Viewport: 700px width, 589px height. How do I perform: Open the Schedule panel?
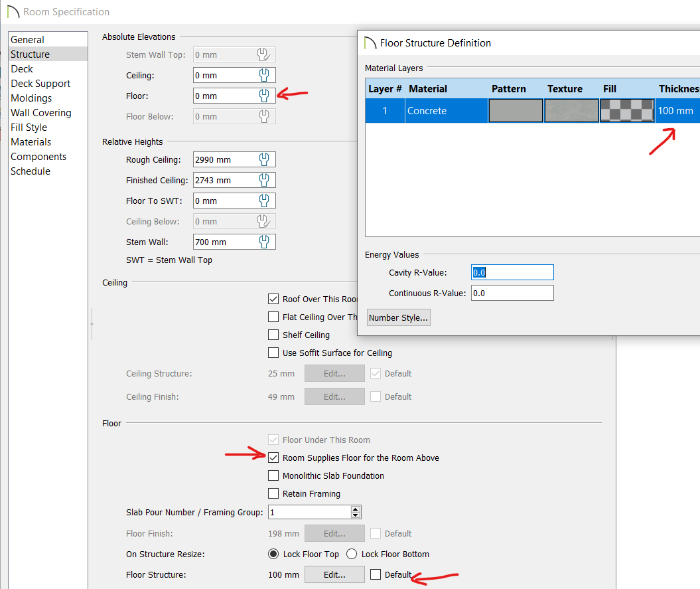[x=48, y=171]
